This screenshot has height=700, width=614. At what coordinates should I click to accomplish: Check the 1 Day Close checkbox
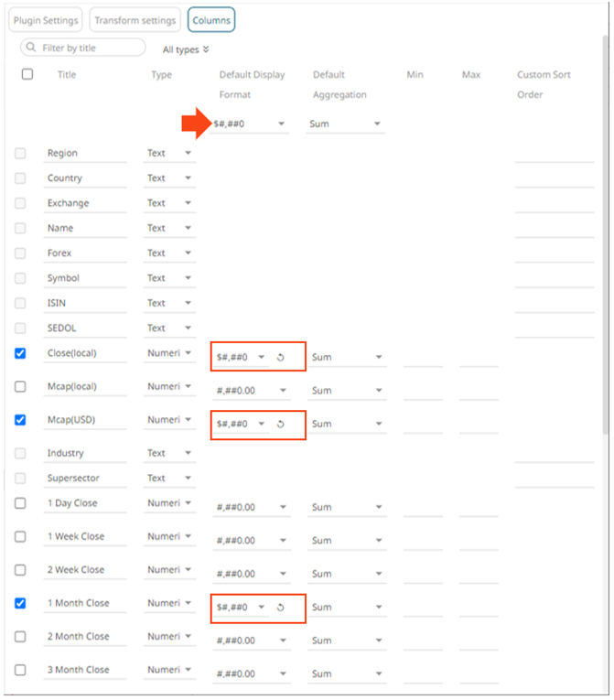[20, 503]
